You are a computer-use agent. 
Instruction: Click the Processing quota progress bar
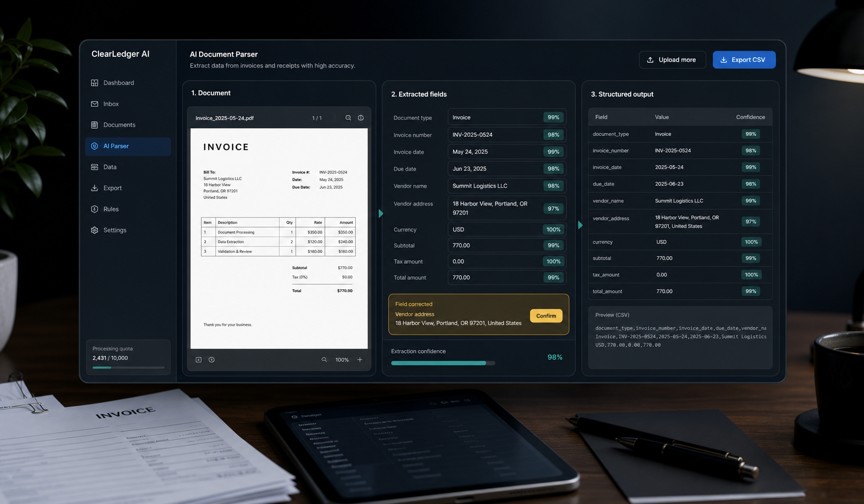tap(128, 368)
